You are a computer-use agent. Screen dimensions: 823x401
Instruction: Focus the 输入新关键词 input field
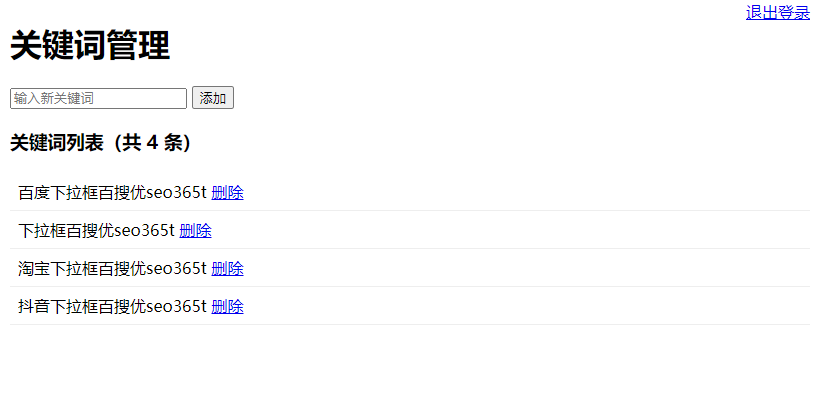(x=98, y=98)
